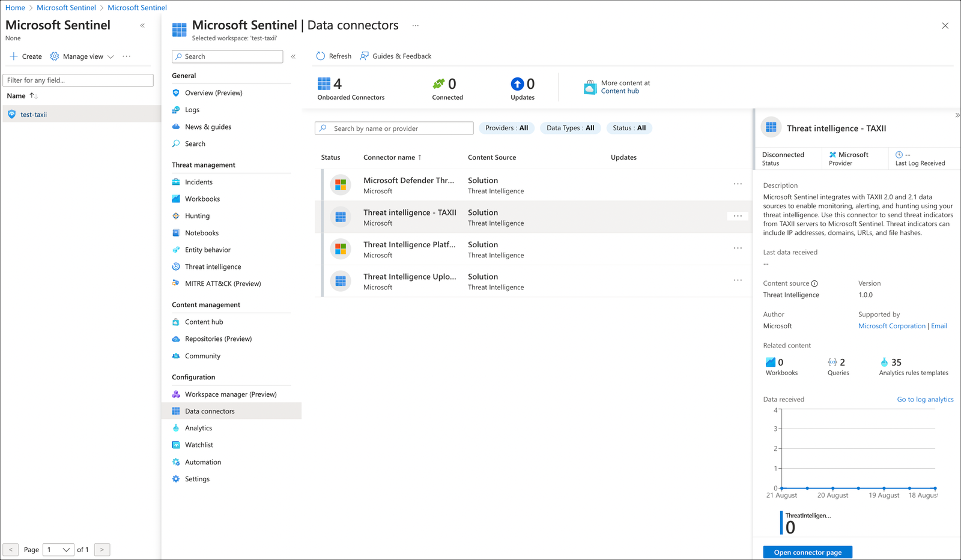Click Home breadcrumb link
Viewport: 961px width, 560px height.
tap(15, 8)
